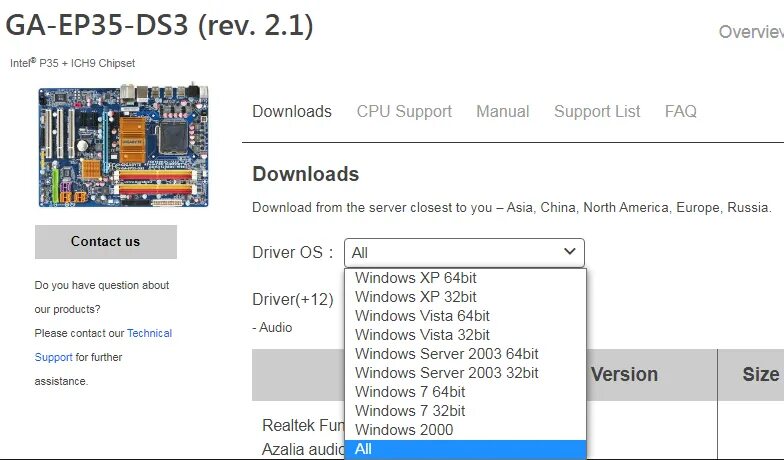Choose Windows XP 64bit option

[x=466, y=278]
